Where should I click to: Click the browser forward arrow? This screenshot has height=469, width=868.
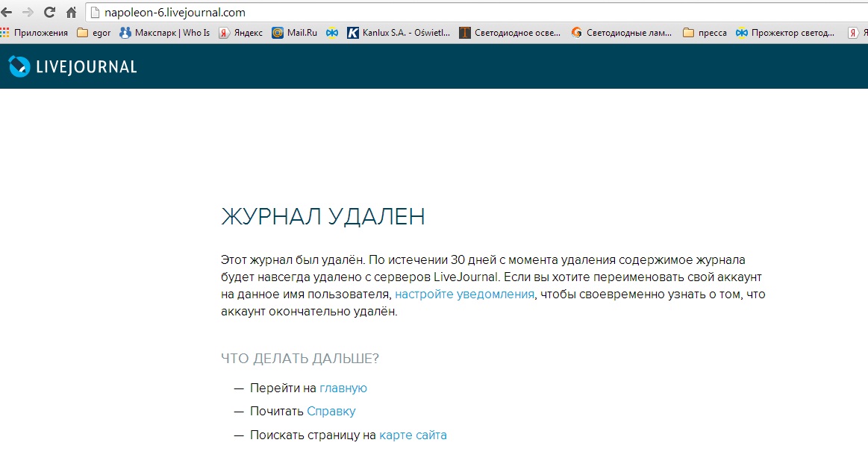(x=28, y=12)
